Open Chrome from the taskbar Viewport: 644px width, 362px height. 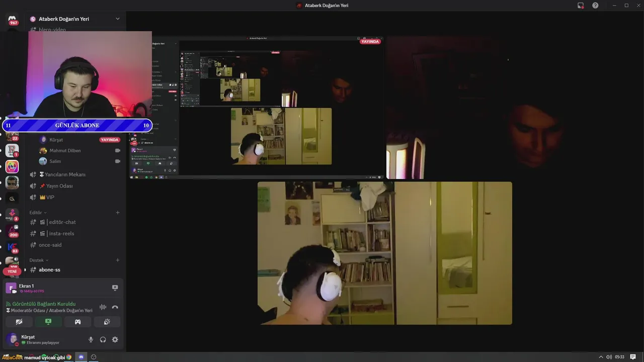click(x=69, y=357)
